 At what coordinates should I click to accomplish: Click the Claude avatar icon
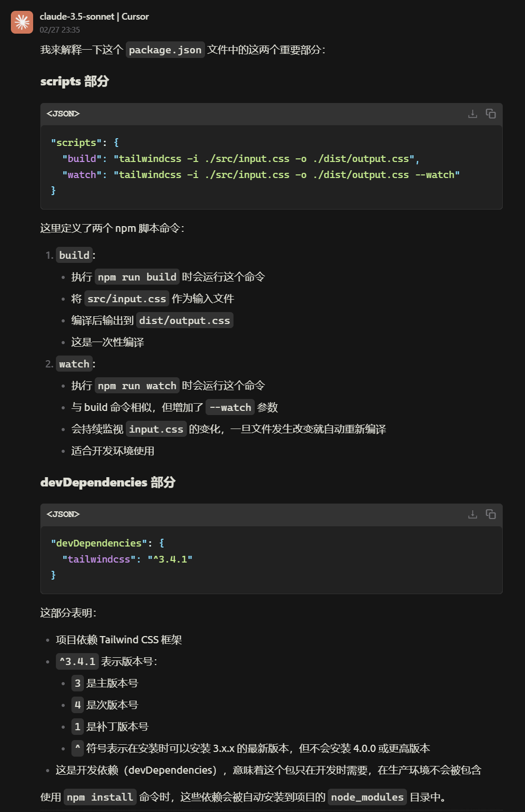pyautogui.click(x=22, y=22)
